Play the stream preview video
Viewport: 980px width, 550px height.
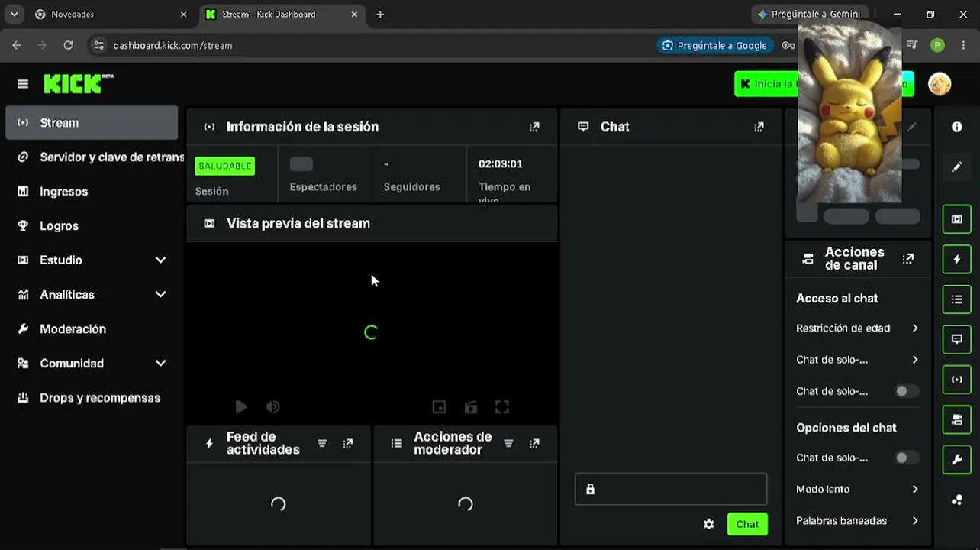point(241,407)
